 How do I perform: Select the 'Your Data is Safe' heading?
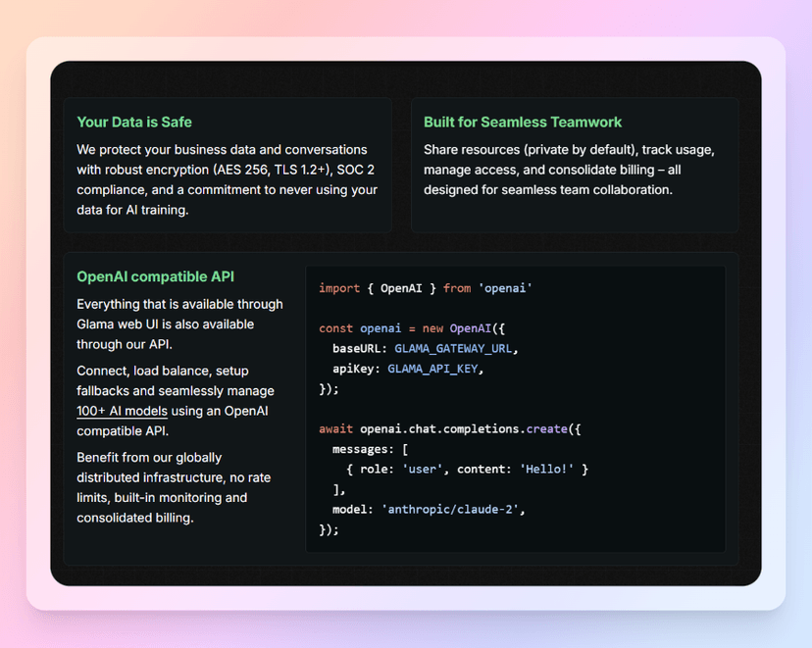coord(134,123)
